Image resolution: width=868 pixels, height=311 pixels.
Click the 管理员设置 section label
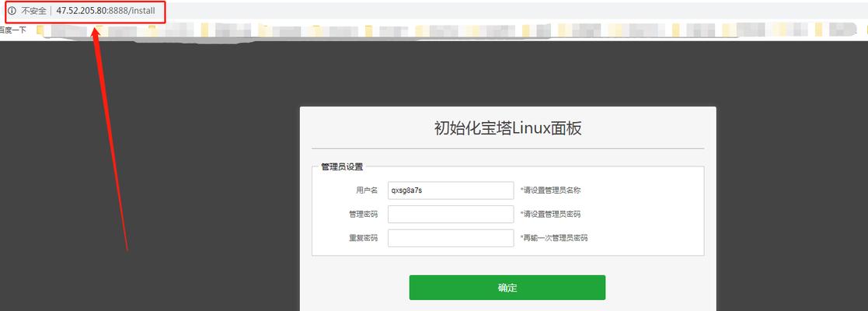pos(342,166)
